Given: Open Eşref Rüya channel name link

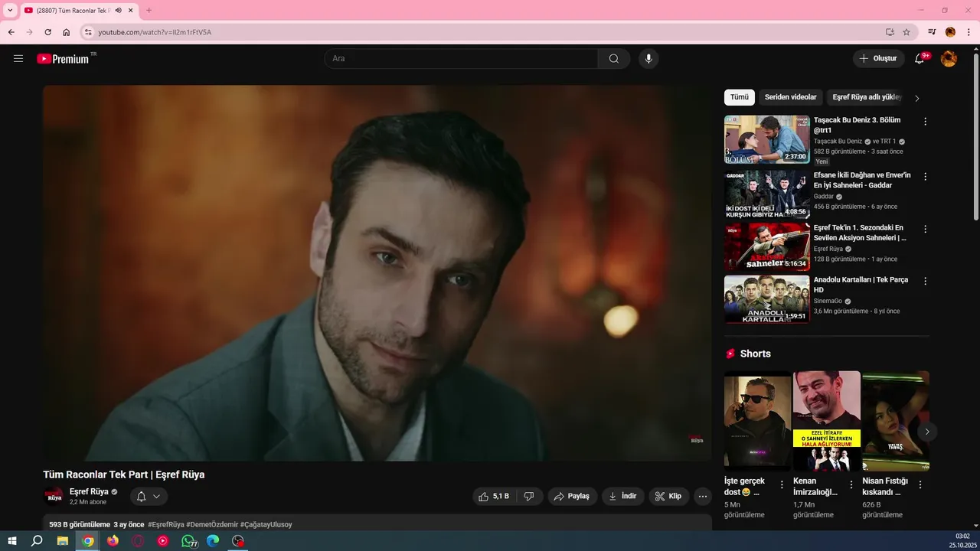Looking at the screenshot, I should (x=89, y=492).
